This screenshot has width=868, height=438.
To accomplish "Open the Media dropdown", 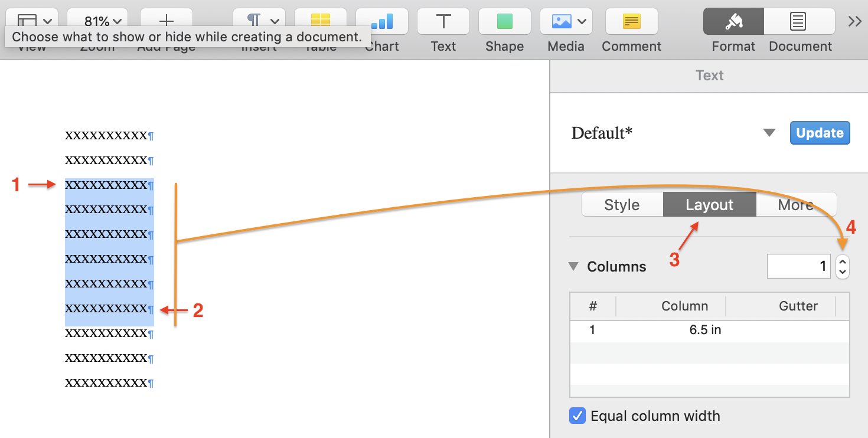I will click(566, 21).
